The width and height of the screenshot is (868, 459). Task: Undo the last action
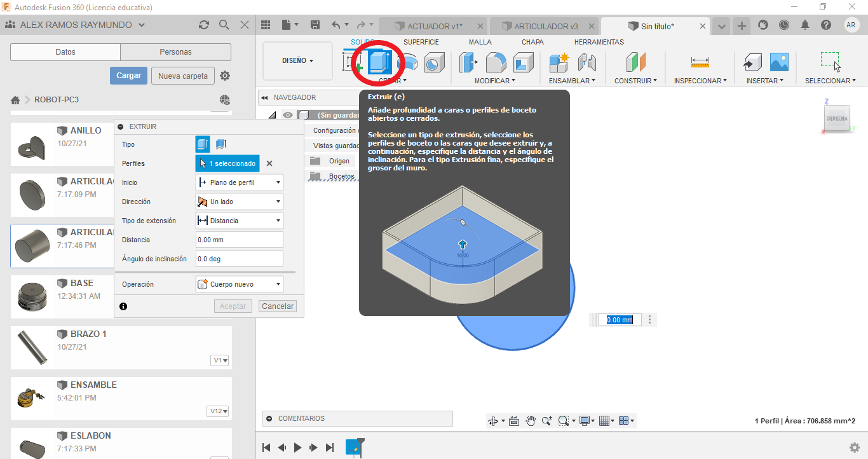coord(336,25)
